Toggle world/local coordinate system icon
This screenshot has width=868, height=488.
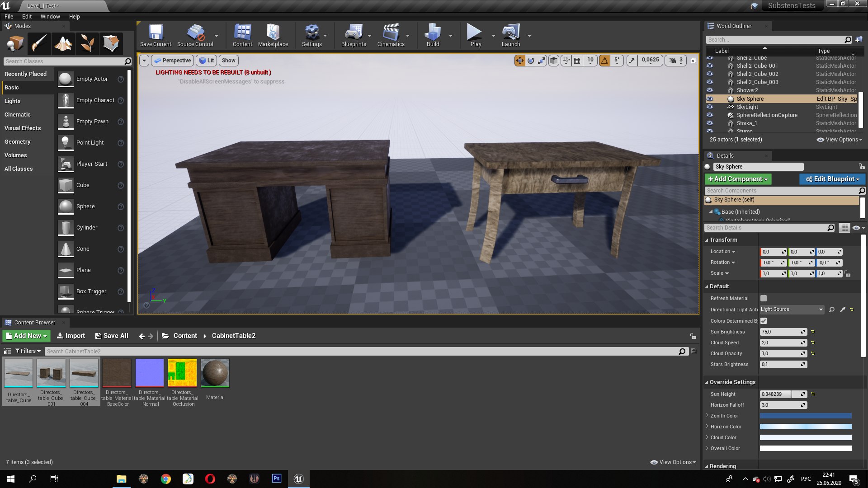554,61
